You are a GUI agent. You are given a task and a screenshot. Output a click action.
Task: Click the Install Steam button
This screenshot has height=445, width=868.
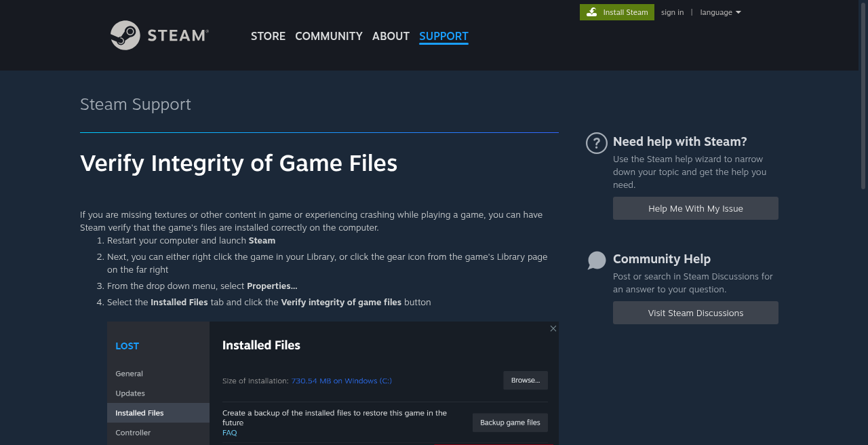(617, 12)
